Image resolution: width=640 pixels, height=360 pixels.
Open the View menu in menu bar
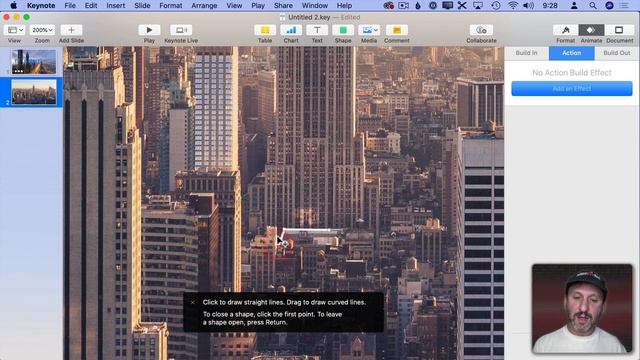tap(234, 6)
